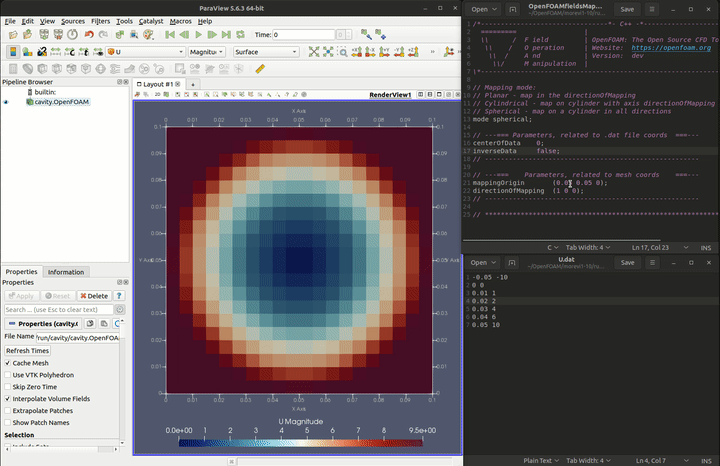The width and height of the screenshot is (720, 466).
Task: Open the Calculator filter icon
Action: tap(13, 69)
